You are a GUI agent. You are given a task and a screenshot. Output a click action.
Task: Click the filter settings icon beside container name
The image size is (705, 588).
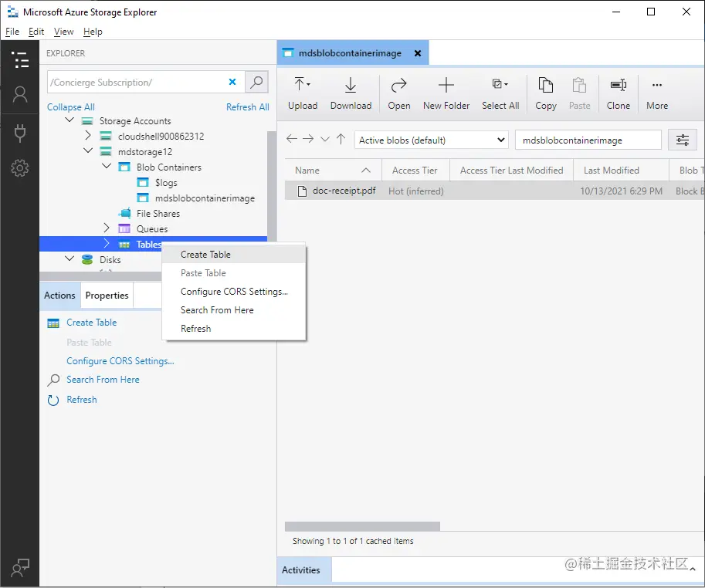pyautogui.click(x=682, y=140)
